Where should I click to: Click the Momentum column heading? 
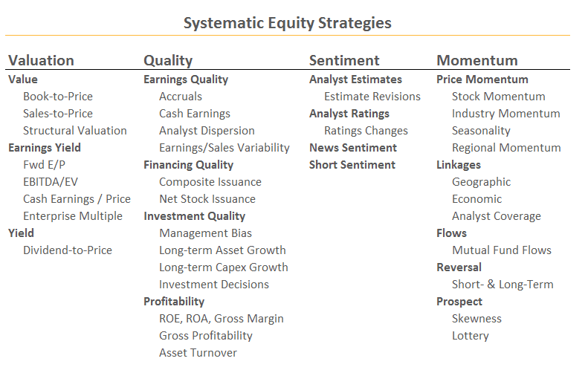[477, 60]
